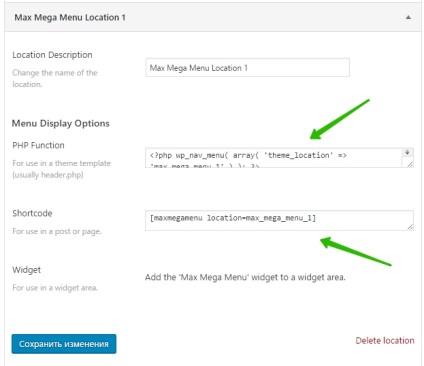Click the 'Add the Max Mega Menu widget' text
The height and width of the screenshot is (366, 424).
pyautogui.click(x=245, y=277)
